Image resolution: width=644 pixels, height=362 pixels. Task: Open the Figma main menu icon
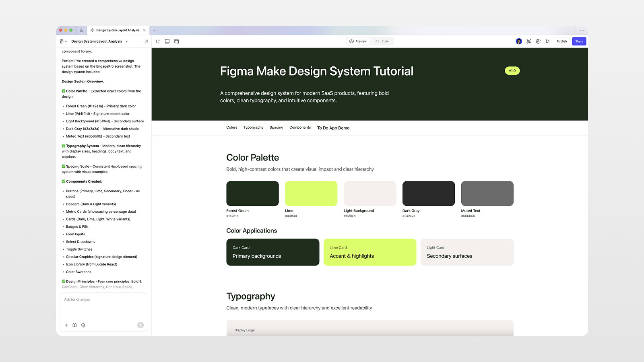pos(62,41)
